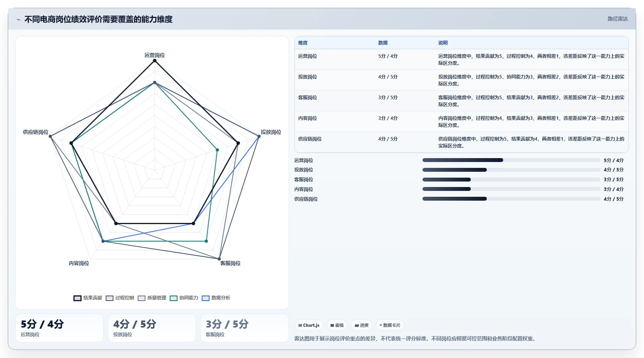Click the 客服岗位 axis label on the radar

231,263
